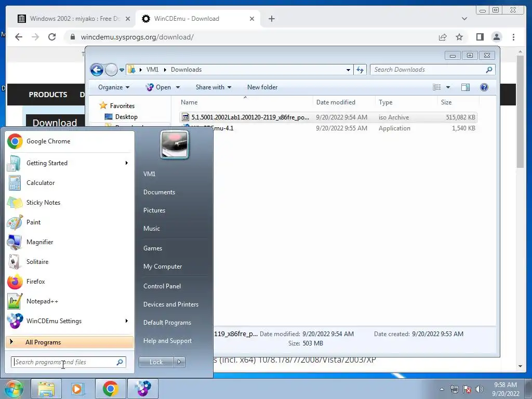The width and height of the screenshot is (532, 399).
Task: Go back in Chrome
Action: tap(19, 37)
